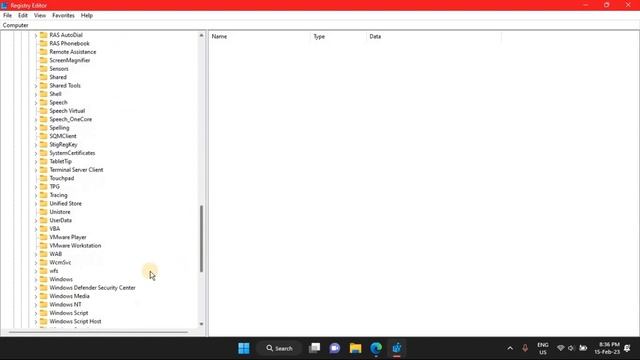The image size is (640, 360).
Task: Open the Favorites menu
Action: (63, 15)
